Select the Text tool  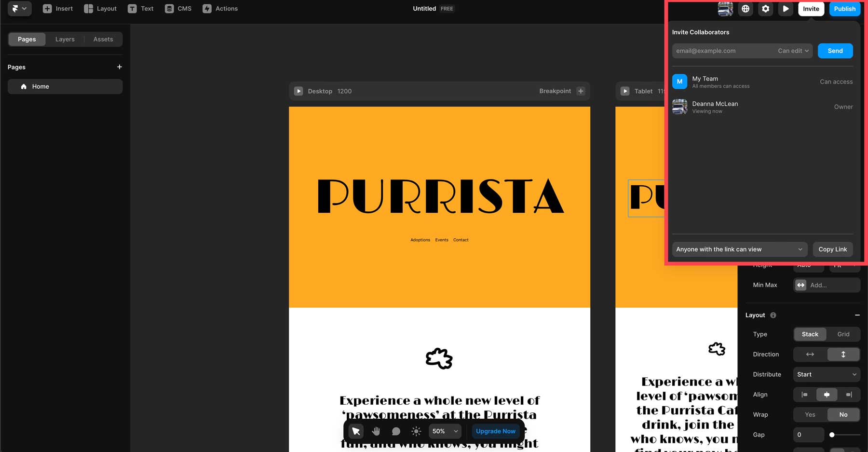click(140, 8)
